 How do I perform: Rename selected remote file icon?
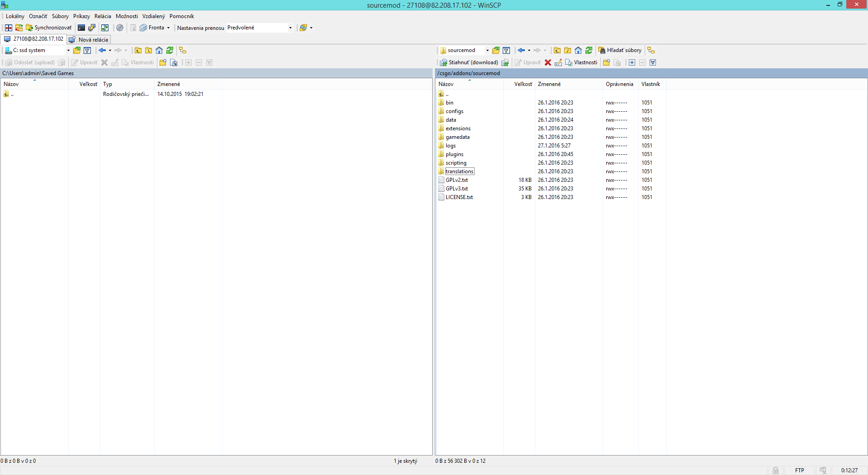(x=558, y=62)
